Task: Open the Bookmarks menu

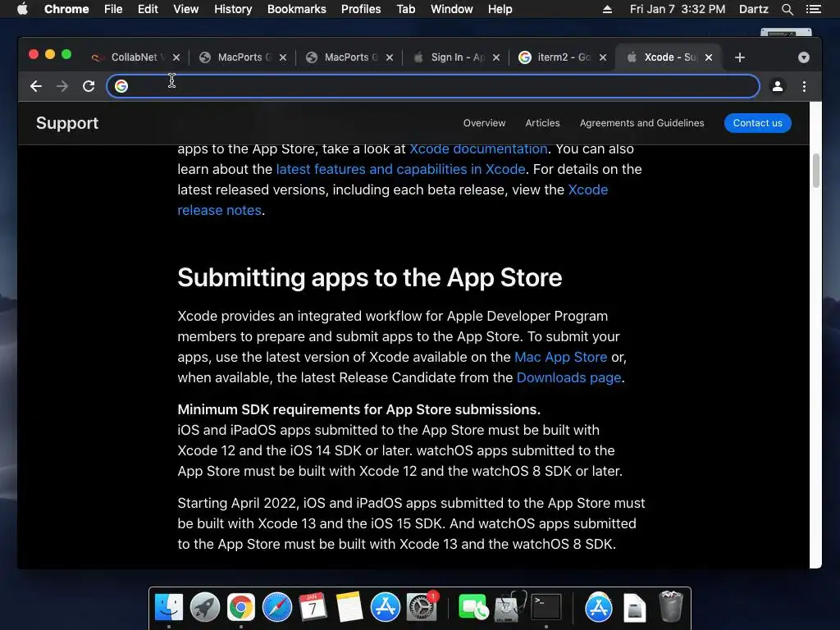Action: coord(297,9)
